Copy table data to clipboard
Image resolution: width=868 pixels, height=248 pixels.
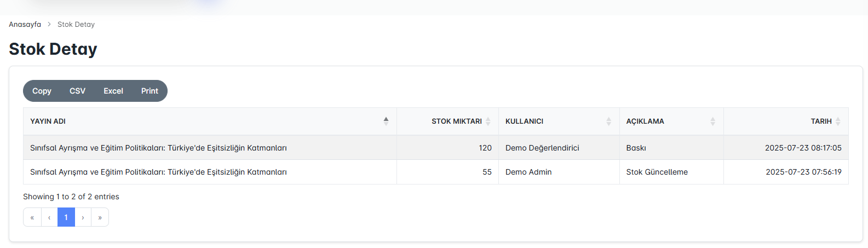click(42, 91)
